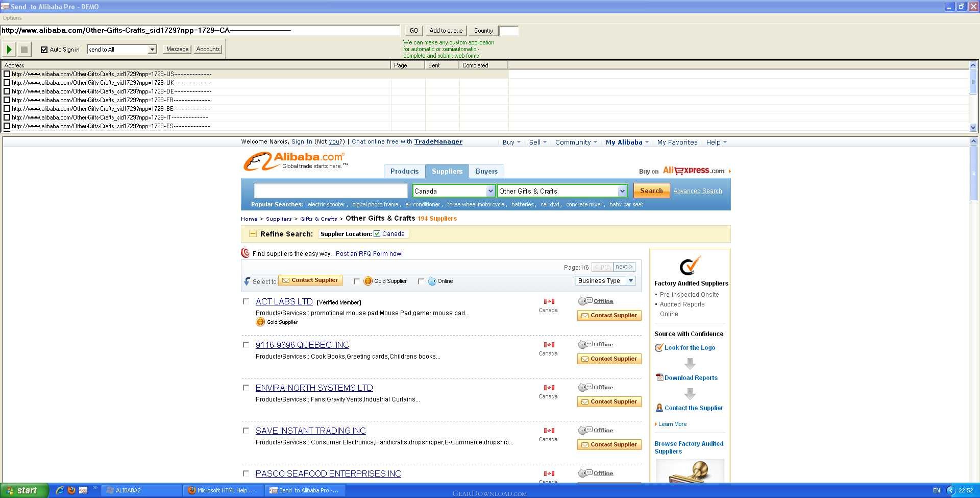Toggle the Gold Supplier filter checkbox
The height and width of the screenshot is (498, 980).
click(356, 281)
